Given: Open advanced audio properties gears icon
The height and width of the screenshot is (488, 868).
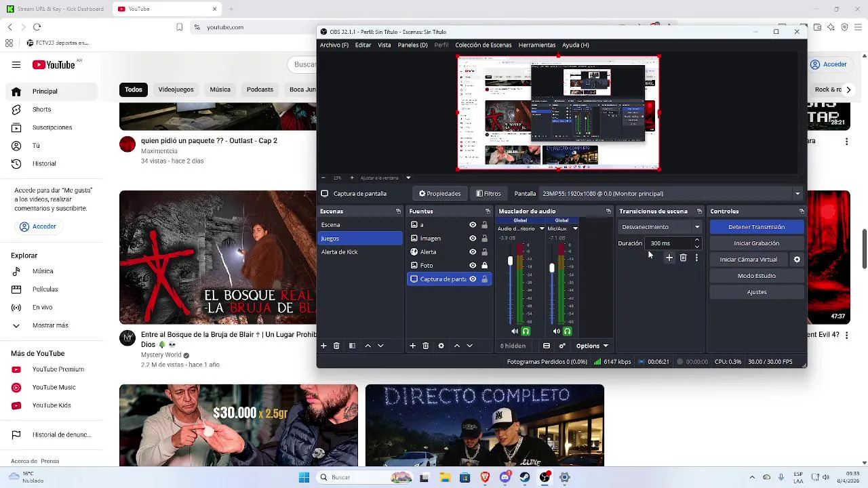Looking at the screenshot, I should pos(562,346).
